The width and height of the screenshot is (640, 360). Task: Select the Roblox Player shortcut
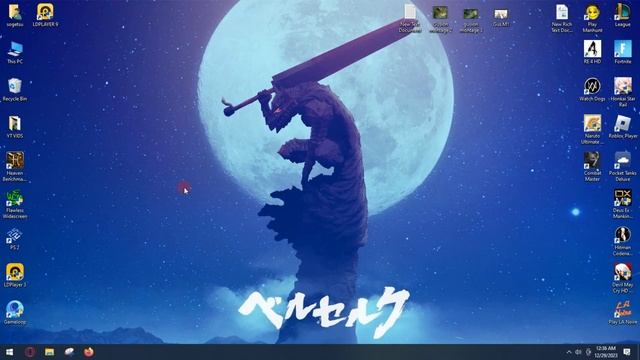(622, 127)
